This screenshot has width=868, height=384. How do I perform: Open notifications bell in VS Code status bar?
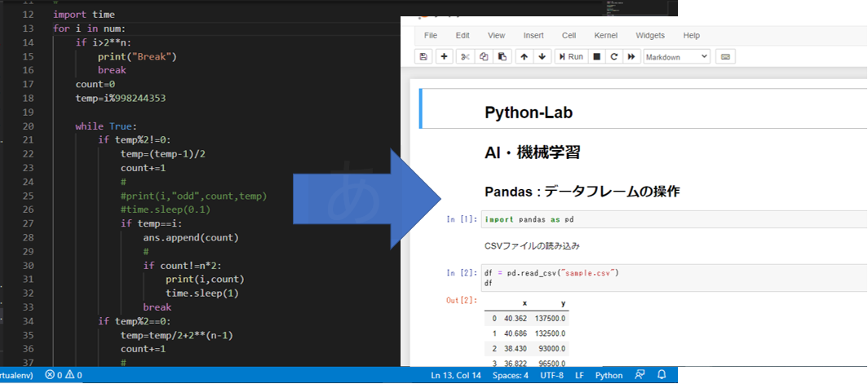pyautogui.click(x=661, y=374)
